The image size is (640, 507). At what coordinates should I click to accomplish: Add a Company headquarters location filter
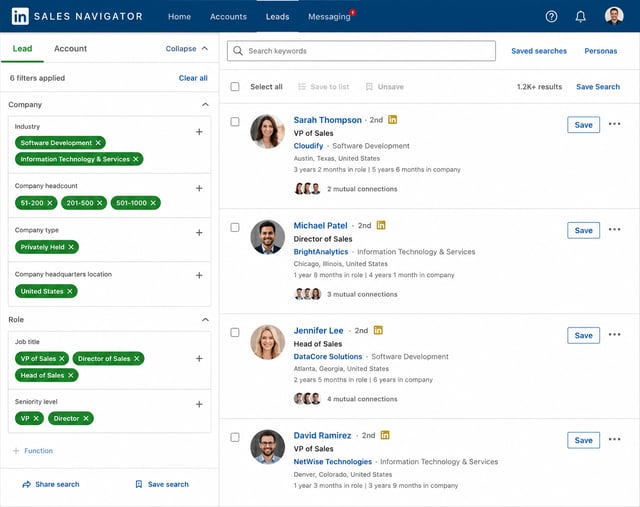[199, 275]
